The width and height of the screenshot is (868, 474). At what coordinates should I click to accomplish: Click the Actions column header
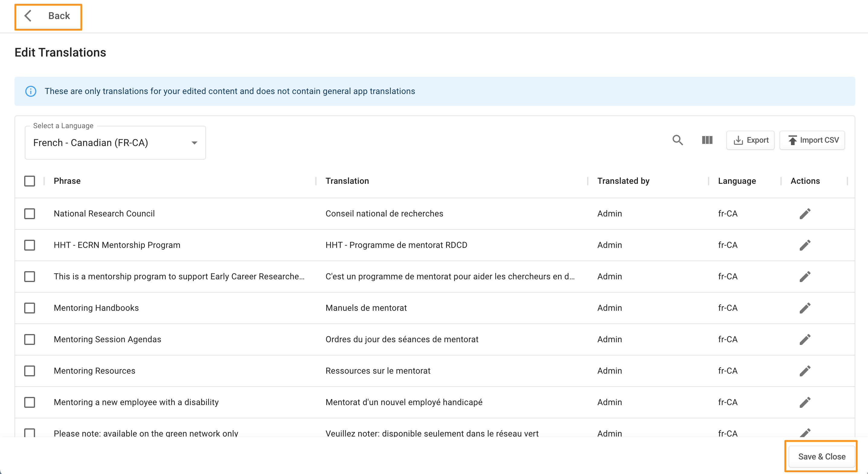[x=805, y=181]
